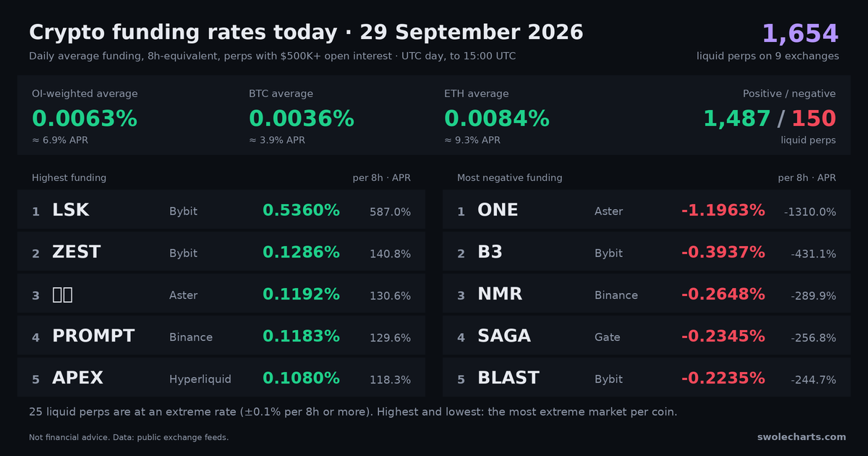868x456 pixels.
Task: Select the B3 Bybit row
Action: [x=647, y=253]
